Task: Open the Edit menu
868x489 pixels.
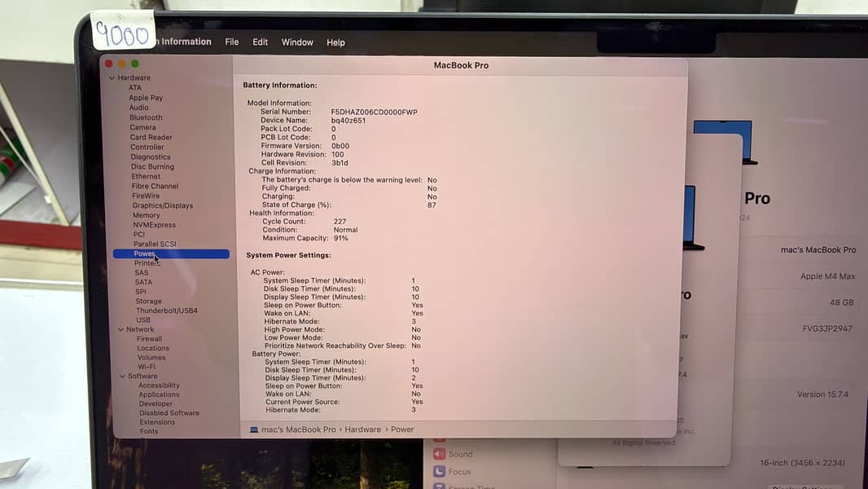Action: [x=260, y=42]
